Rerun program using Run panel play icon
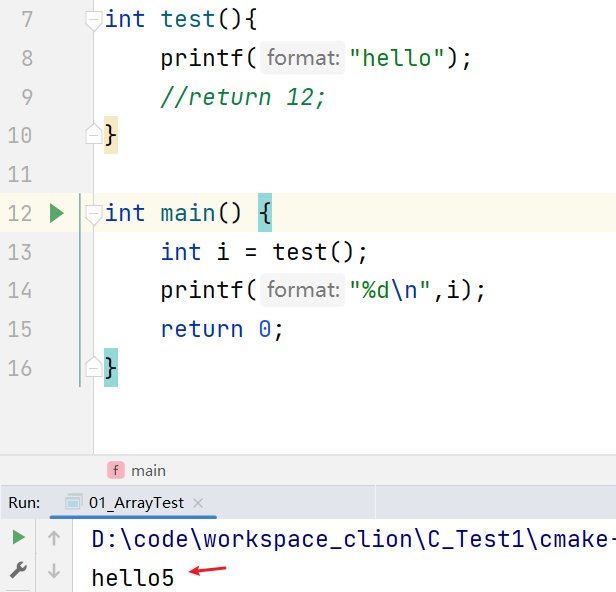Screen dimensions: 616x592 point(19,538)
